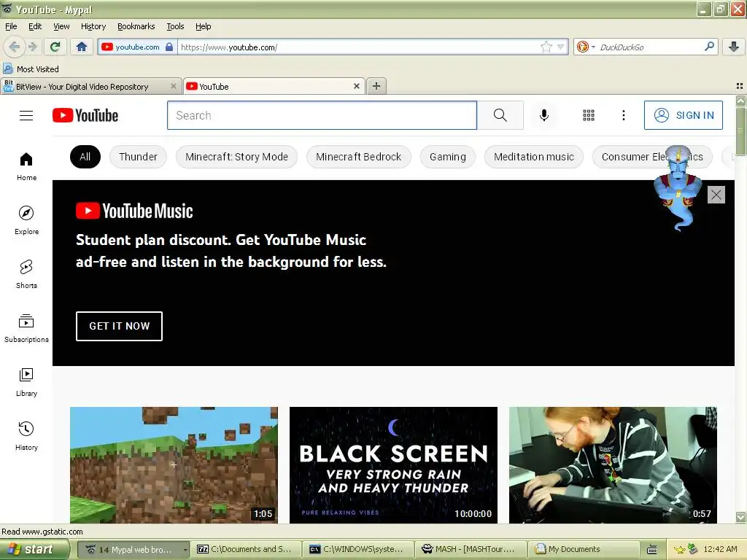Screen dimensions: 747x560
Task: Click page scrollbar up arrow
Action: point(741,101)
